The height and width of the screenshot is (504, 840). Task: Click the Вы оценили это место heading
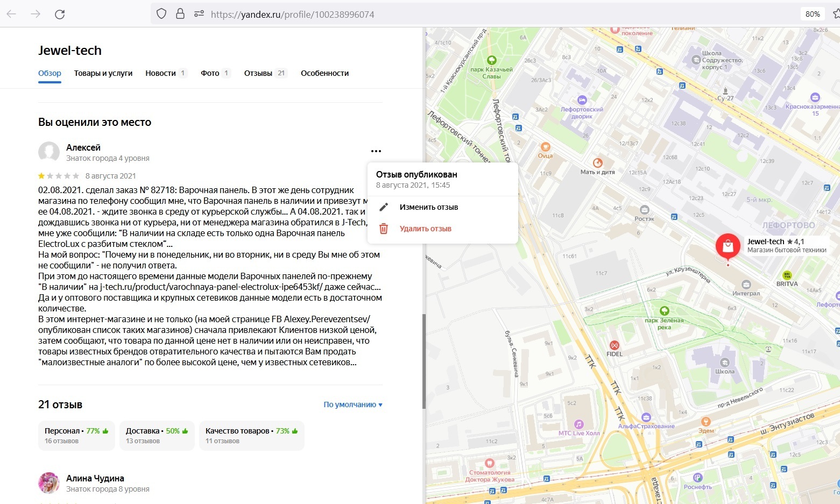[95, 122]
